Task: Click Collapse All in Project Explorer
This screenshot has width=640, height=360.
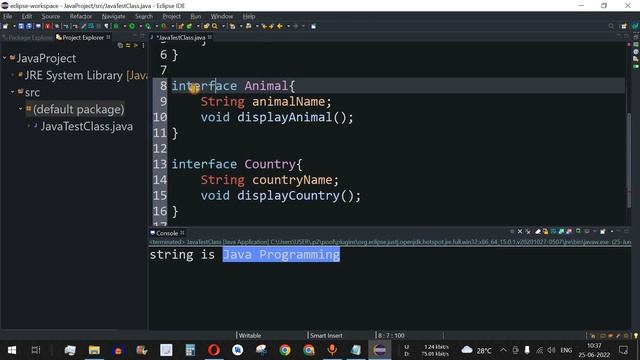Action: point(120,45)
